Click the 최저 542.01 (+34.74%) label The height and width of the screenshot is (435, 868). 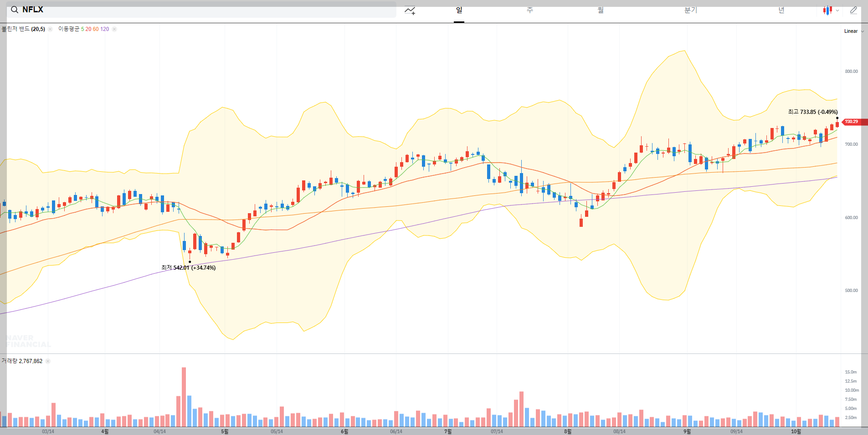189,268
